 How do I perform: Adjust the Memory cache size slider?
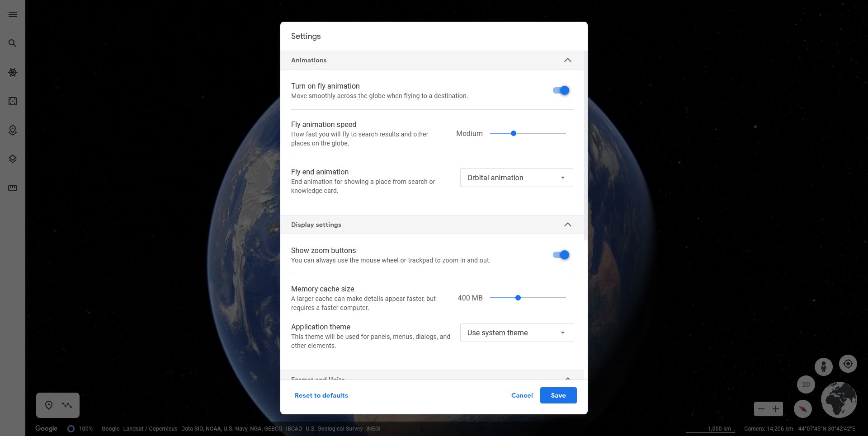518,298
